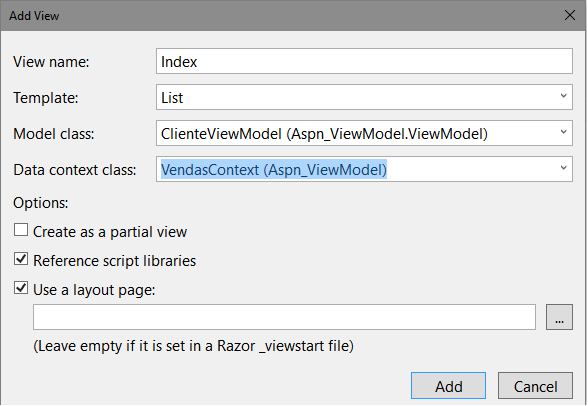Image resolution: width=588 pixels, height=406 pixels.
Task: Uncheck Reference script libraries checkbox
Action: coord(21,259)
